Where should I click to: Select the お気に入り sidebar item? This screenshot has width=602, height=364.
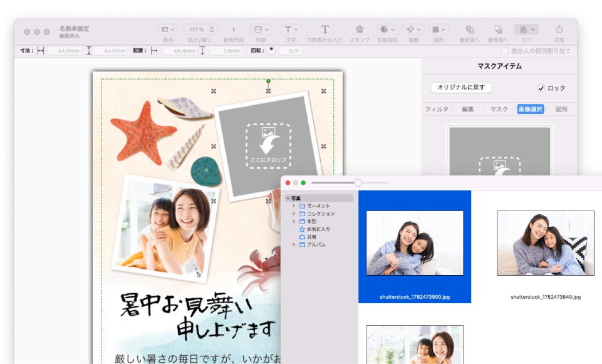[x=318, y=229]
